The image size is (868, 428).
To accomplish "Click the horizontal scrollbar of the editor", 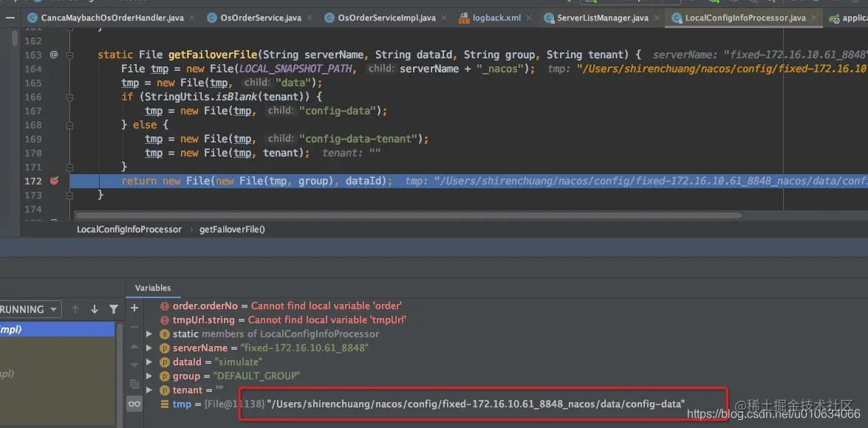I will (409, 215).
